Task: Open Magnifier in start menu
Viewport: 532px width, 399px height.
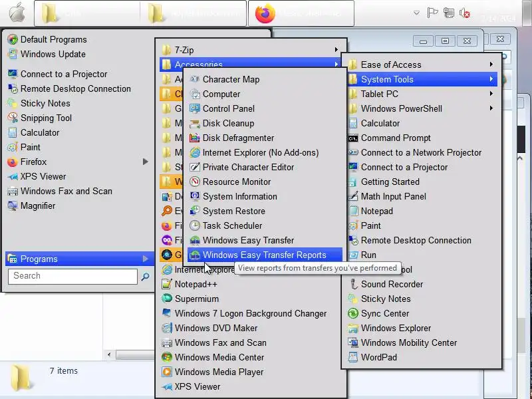Action: point(78,205)
